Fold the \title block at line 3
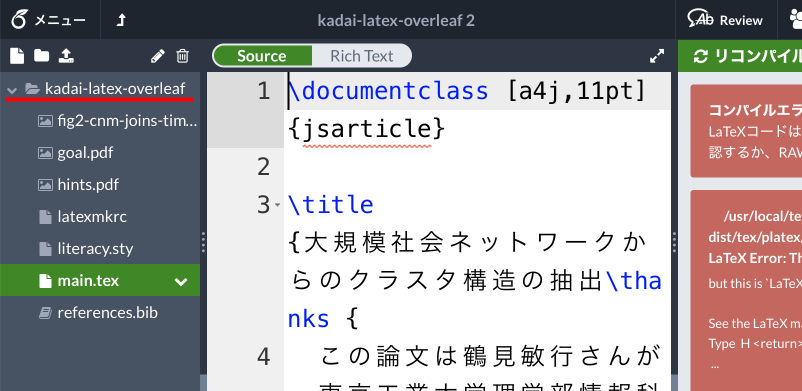Screen dimensions: 802x391 278,205
